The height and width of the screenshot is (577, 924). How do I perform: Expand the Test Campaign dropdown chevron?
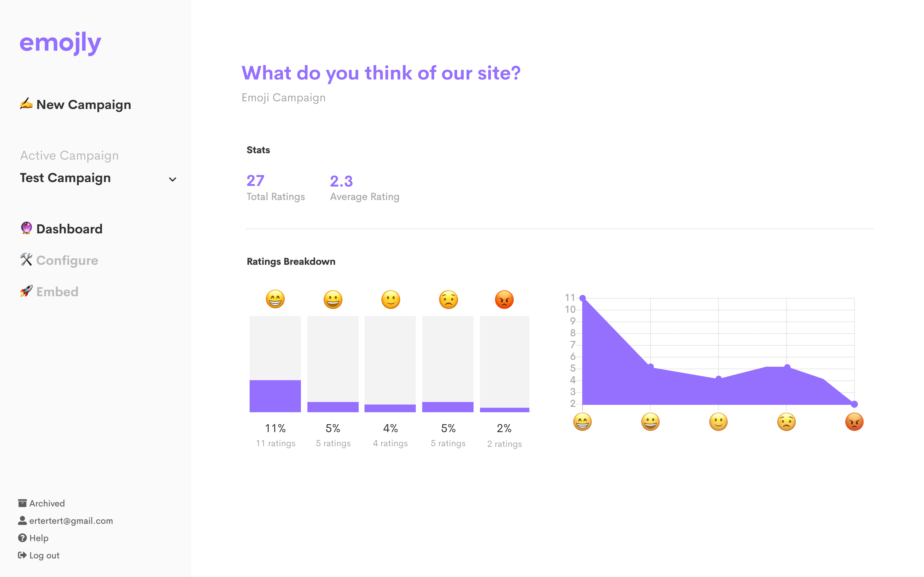173,179
